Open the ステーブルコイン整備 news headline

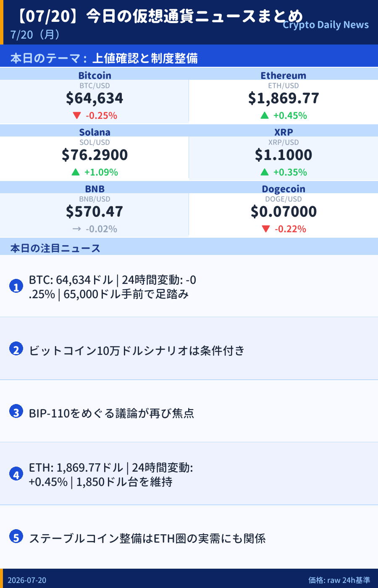pyautogui.click(x=147, y=538)
